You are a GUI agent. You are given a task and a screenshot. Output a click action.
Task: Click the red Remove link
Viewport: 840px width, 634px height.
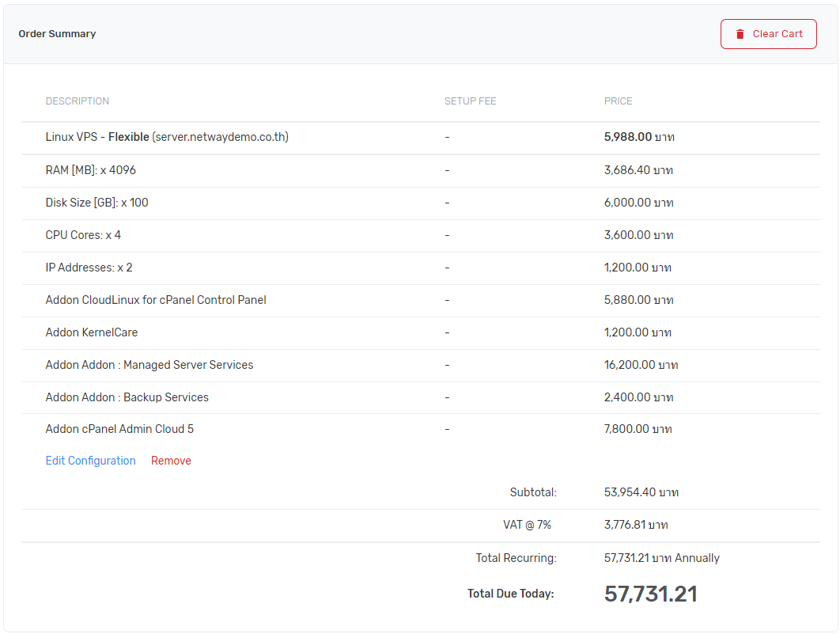[x=171, y=461]
